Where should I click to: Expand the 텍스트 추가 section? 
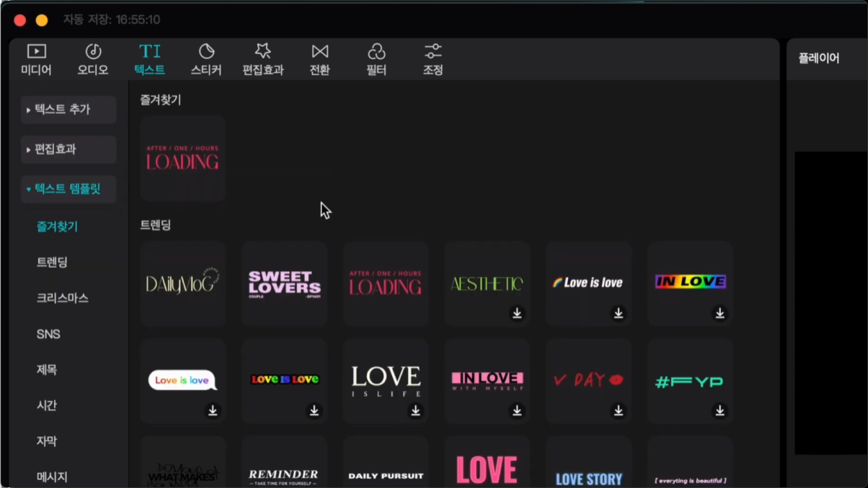[68, 110]
